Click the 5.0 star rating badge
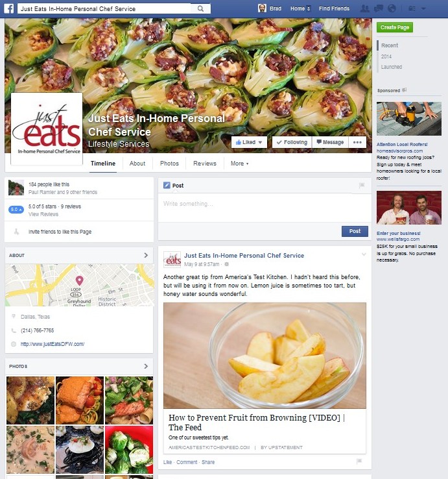Image resolution: width=448 pixels, height=479 pixels. tap(16, 210)
